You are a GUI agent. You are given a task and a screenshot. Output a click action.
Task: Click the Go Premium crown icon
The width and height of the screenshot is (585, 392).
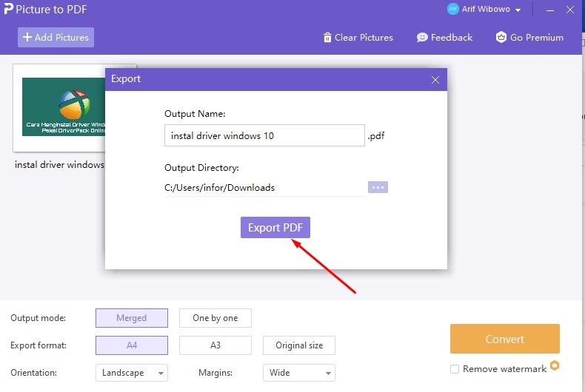tap(501, 38)
